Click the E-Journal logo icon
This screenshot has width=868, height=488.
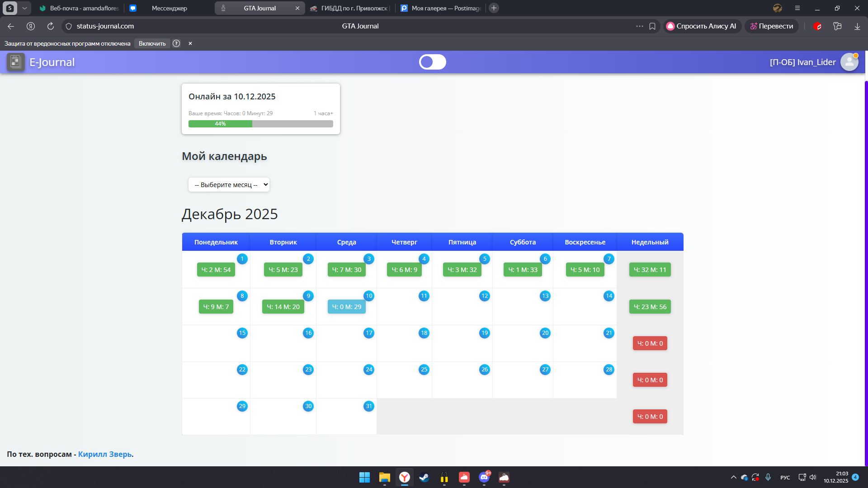click(15, 62)
